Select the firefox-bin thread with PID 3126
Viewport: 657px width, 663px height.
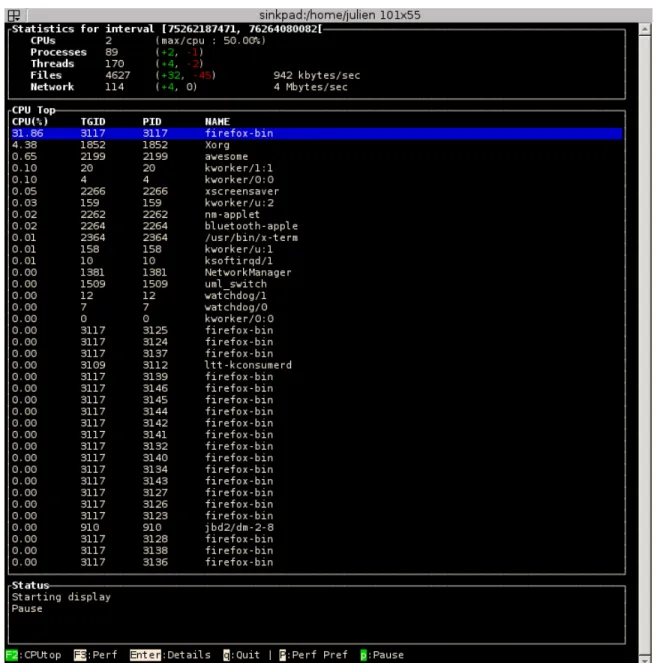[317, 504]
